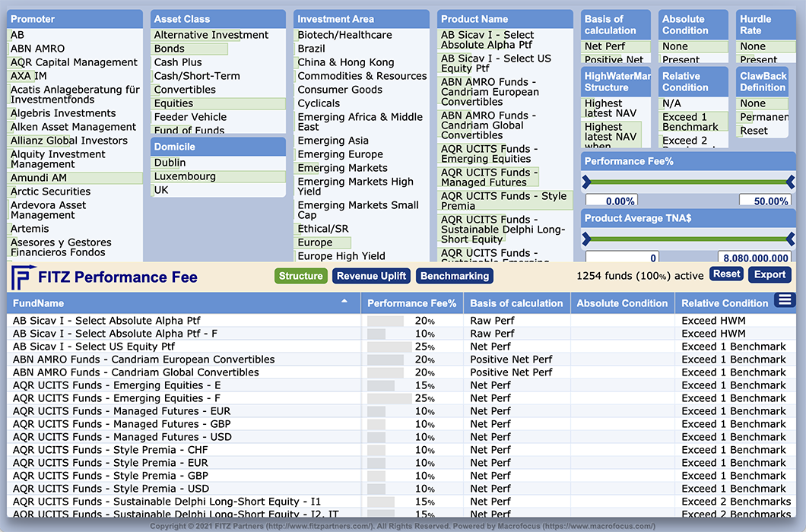Select Luxembourg in Domicile filter

click(x=185, y=176)
